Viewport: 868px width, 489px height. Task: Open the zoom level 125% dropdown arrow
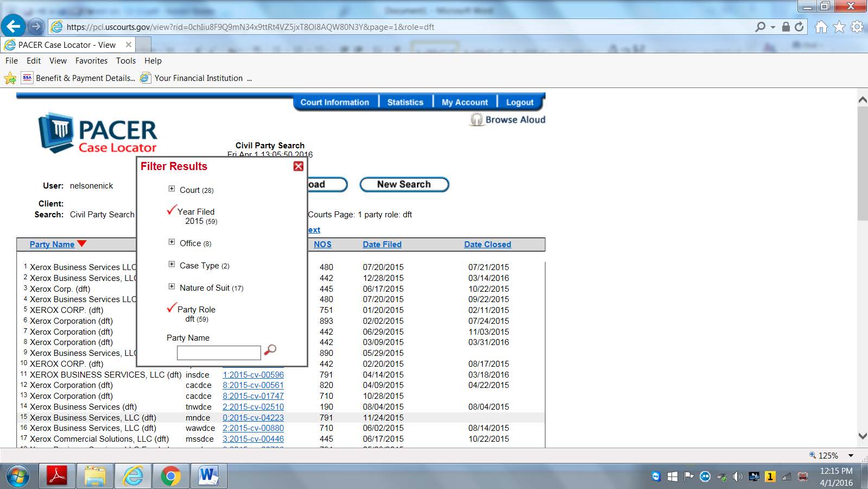point(851,455)
